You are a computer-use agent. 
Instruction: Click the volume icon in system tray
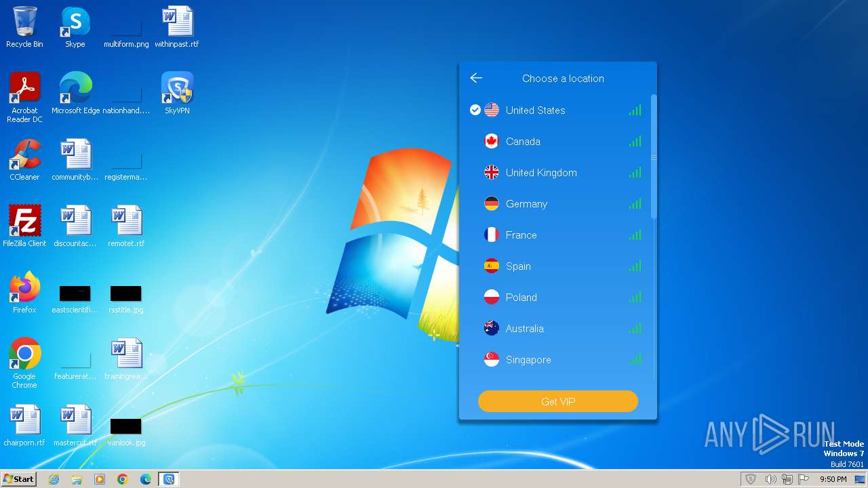pos(770,479)
